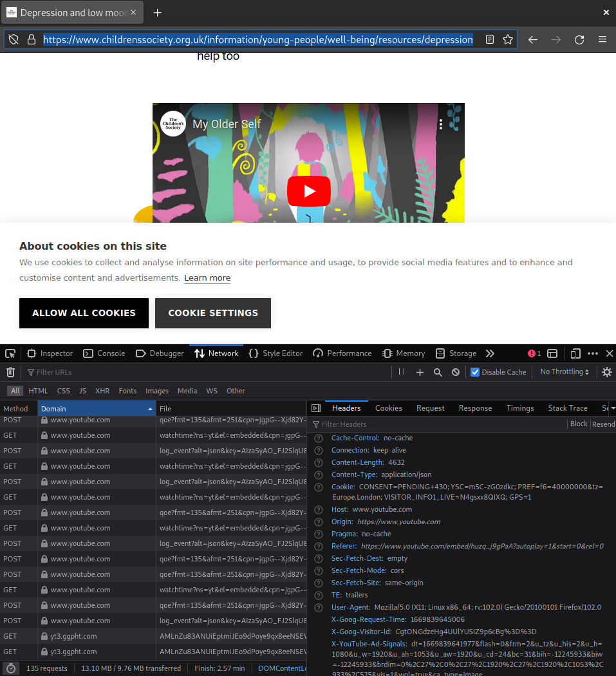Open a new browser tab with plus

click(x=157, y=13)
